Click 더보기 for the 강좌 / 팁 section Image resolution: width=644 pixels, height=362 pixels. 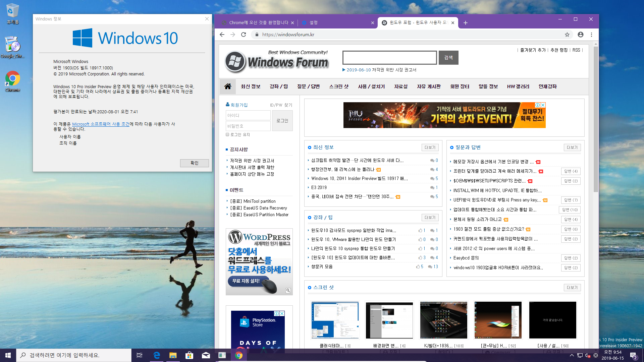(x=430, y=218)
